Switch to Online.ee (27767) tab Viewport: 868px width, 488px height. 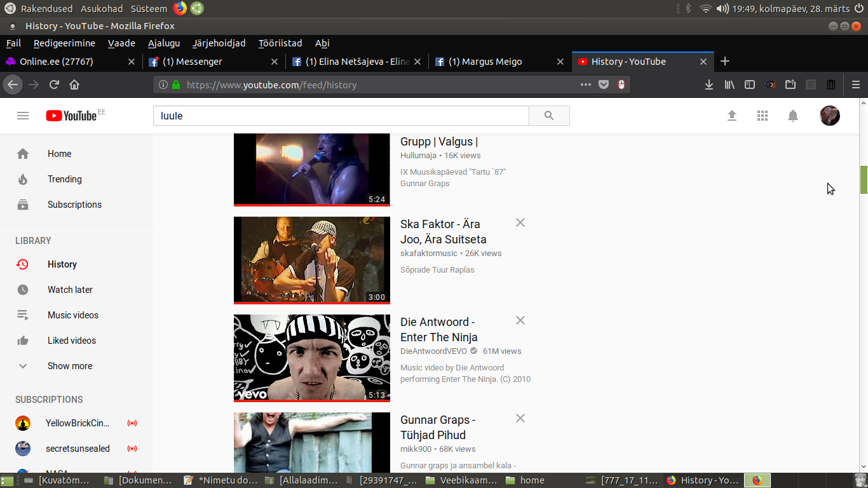tap(71, 62)
